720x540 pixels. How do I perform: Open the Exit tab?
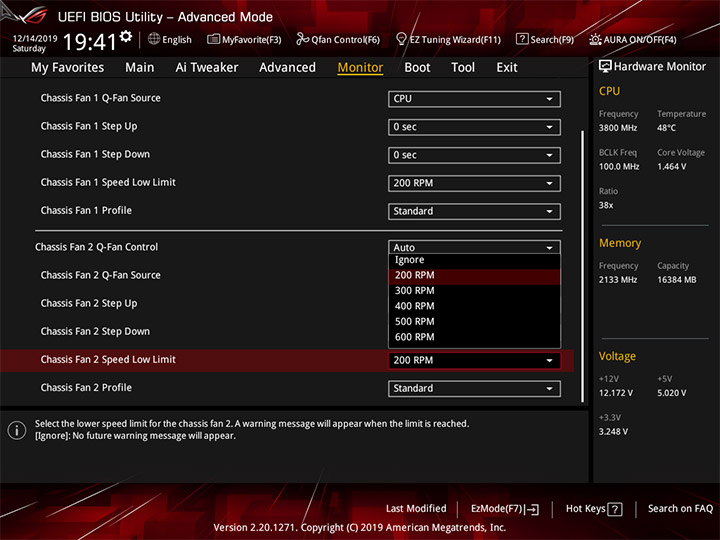pos(507,68)
